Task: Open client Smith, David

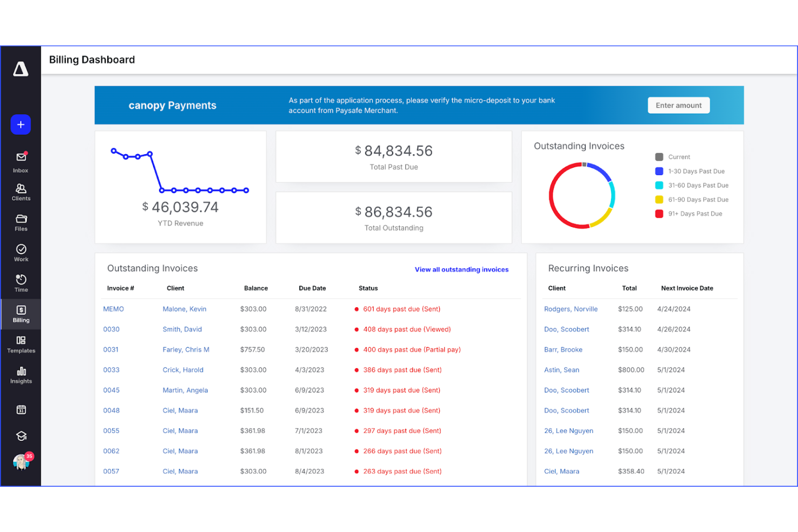Action: coord(182,329)
